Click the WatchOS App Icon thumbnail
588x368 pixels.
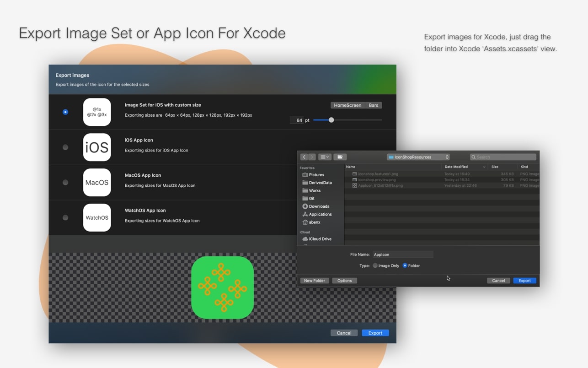[x=97, y=218]
